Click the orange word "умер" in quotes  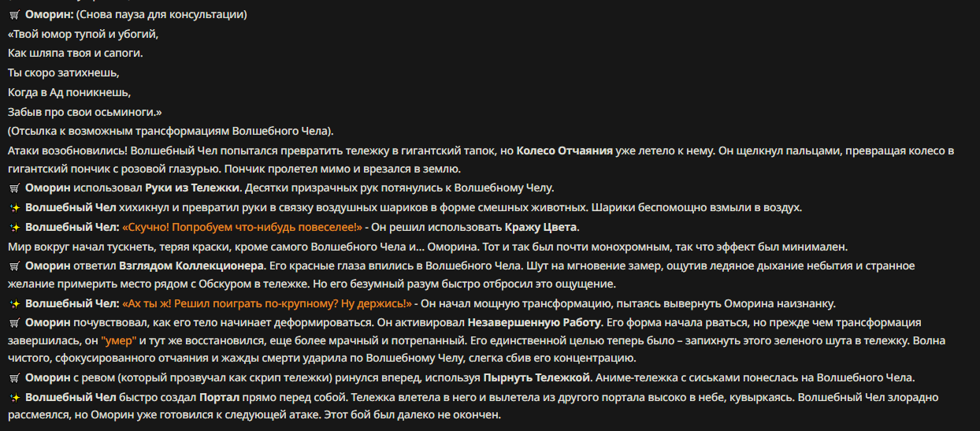pyautogui.click(x=120, y=341)
